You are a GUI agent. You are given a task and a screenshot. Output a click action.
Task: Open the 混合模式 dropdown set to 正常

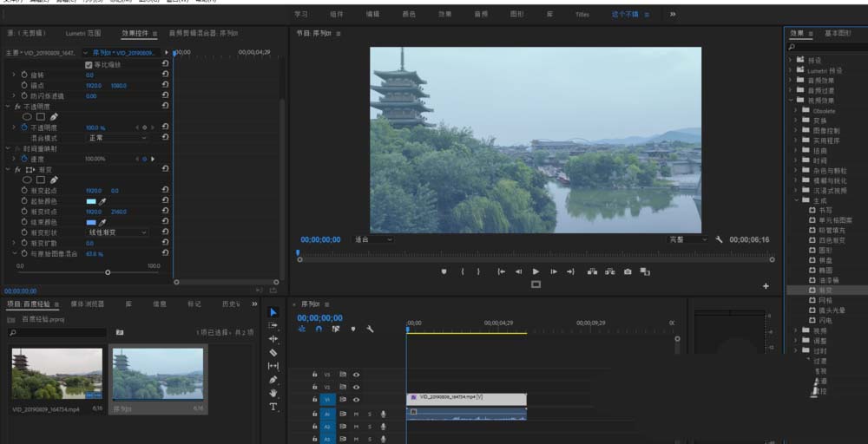117,138
